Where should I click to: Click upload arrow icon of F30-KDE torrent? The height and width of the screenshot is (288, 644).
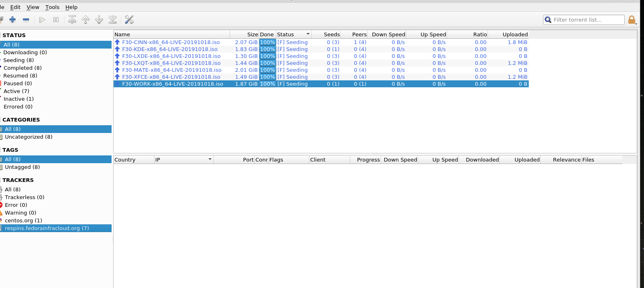tap(117, 49)
